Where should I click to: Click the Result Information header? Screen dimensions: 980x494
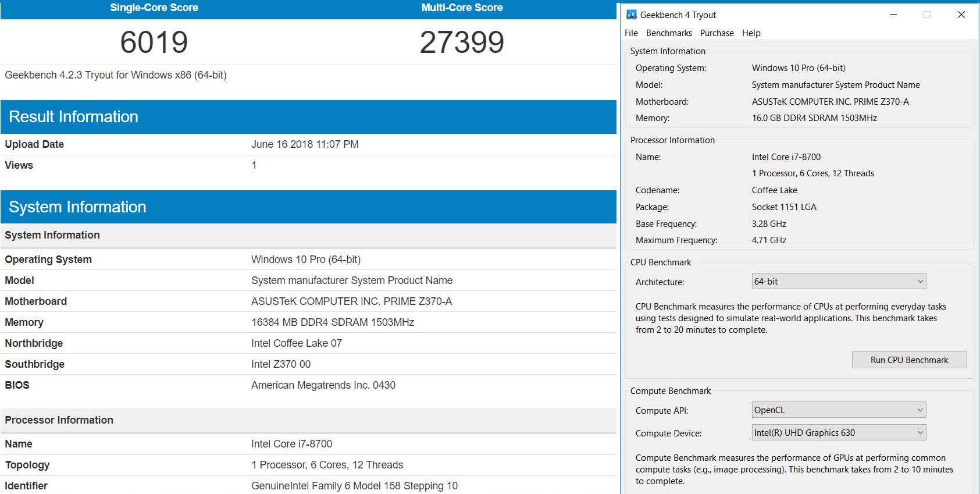[x=308, y=117]
